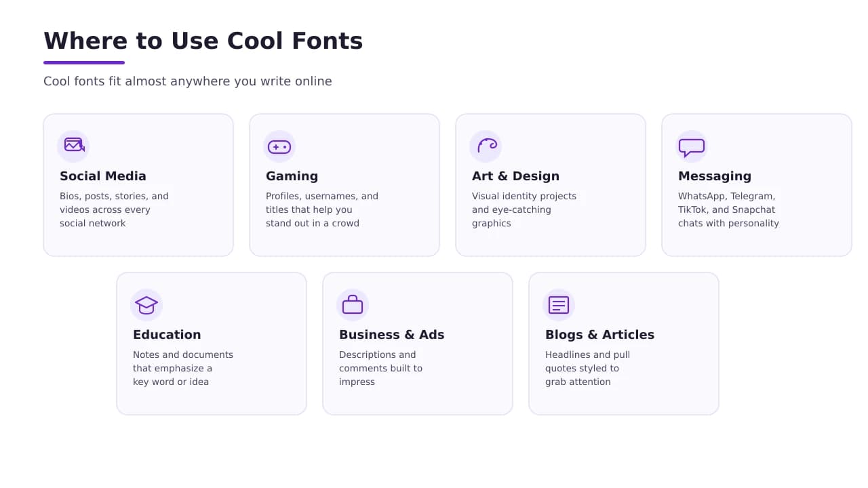Click the subtitle 'Cool fonts fit almost anywhere'
This screenshot has height=488, width=868.
pos(188,81)
